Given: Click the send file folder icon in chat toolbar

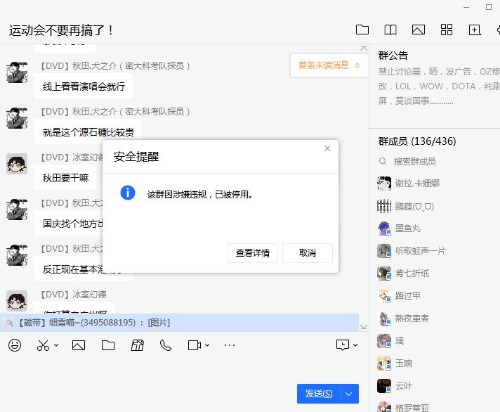Looking at the screenshot, I should 108,345.
